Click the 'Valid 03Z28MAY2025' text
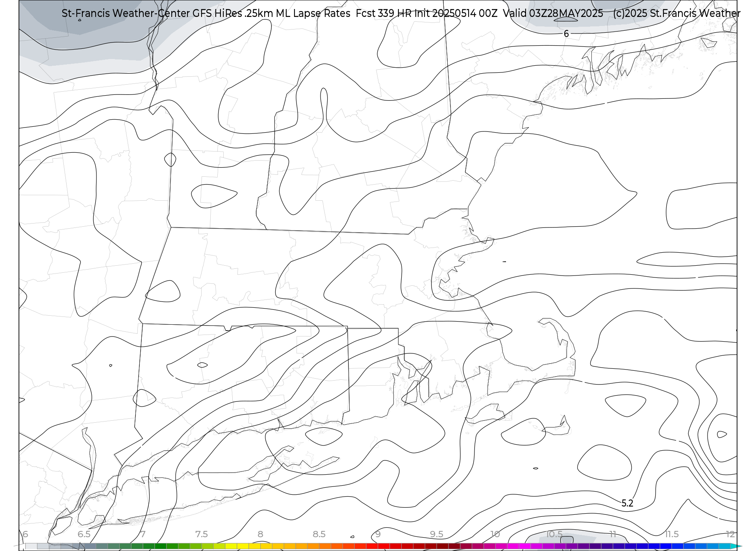This screenshot has height=551, width=756. point(553,13)
